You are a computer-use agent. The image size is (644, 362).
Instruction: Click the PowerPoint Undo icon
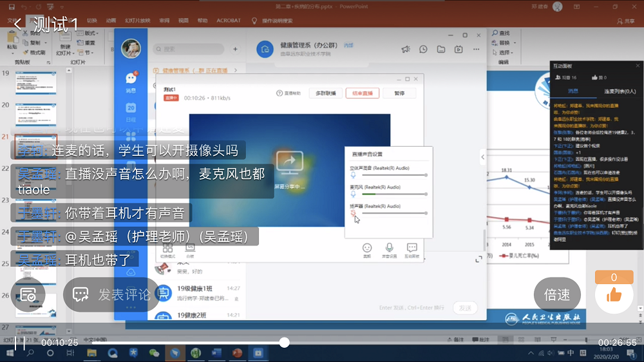[x=24, y=6]
